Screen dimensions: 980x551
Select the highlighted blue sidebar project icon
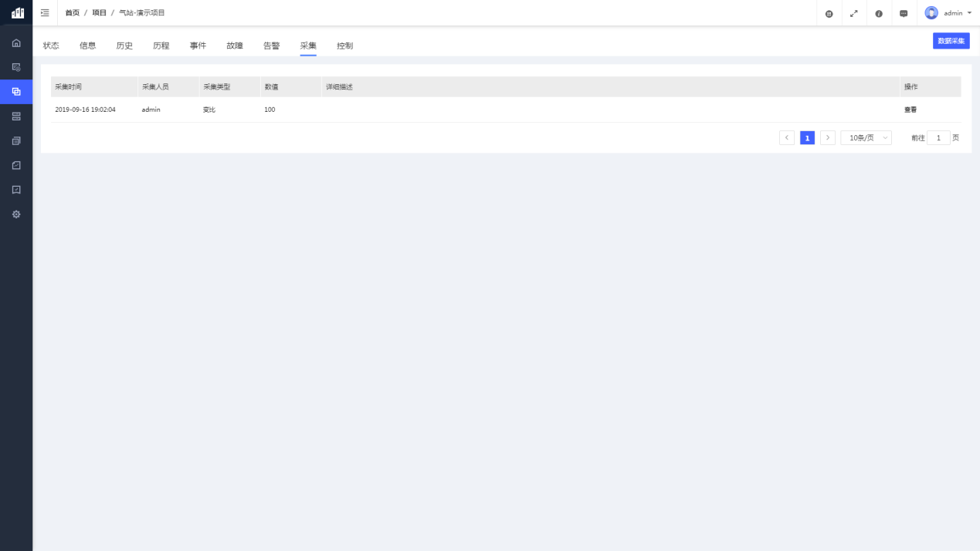click(16, 92)
